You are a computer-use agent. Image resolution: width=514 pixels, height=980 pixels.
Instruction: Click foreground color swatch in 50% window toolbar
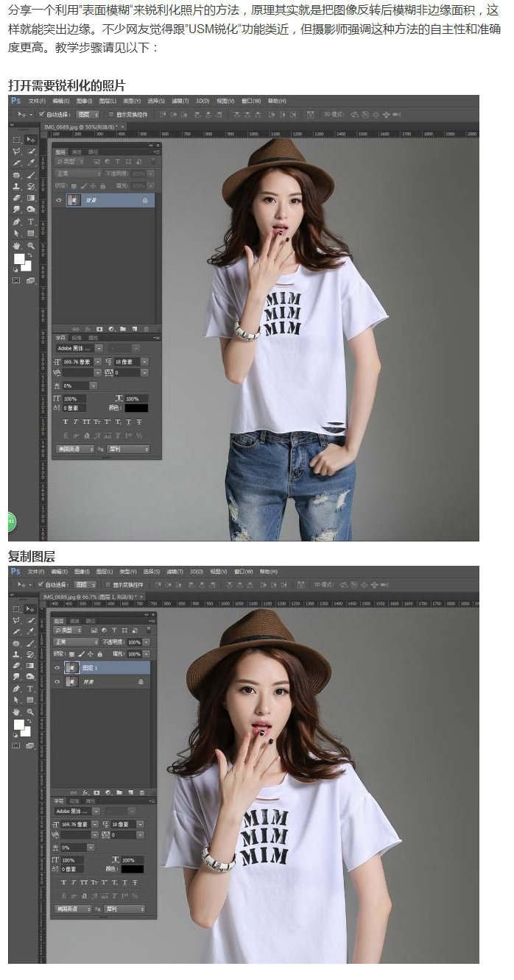[18, 258]
